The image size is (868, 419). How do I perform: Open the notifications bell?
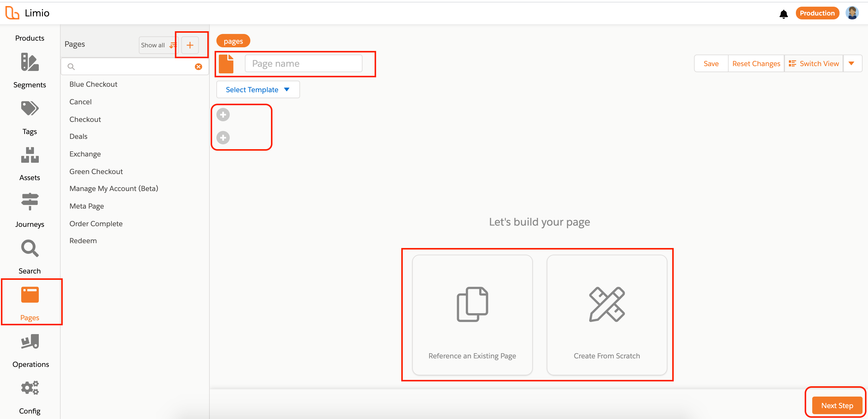(783, 14)
